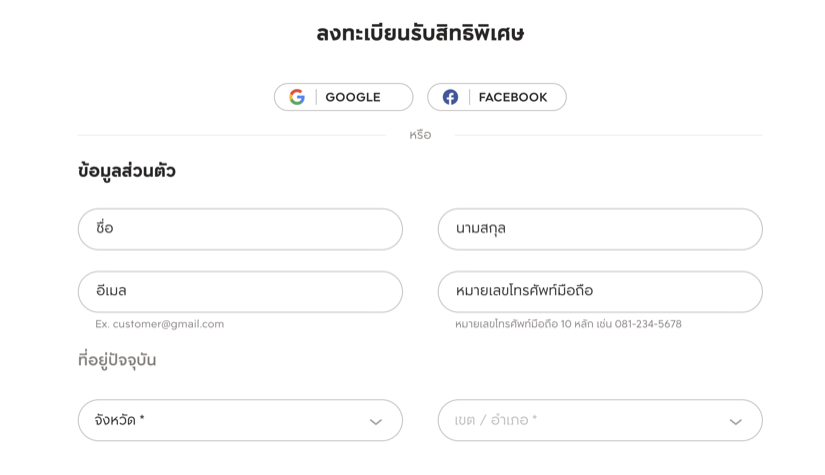Image resolution: width=825 pixels, height=475 pixels.
Task: Click the ลงทะเบียนรับสิทธิพิเศษ page title
Action: [420, 33]
